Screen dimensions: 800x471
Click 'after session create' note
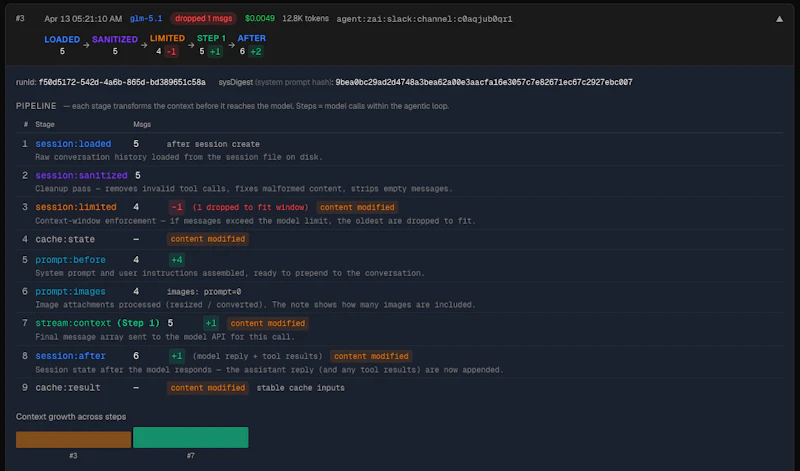213,144
